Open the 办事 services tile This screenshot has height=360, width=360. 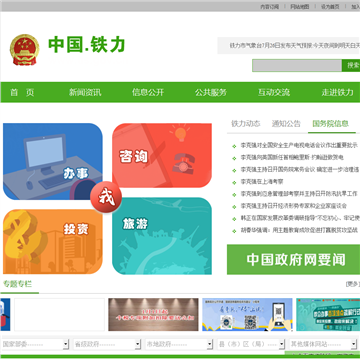click(53, 162)
